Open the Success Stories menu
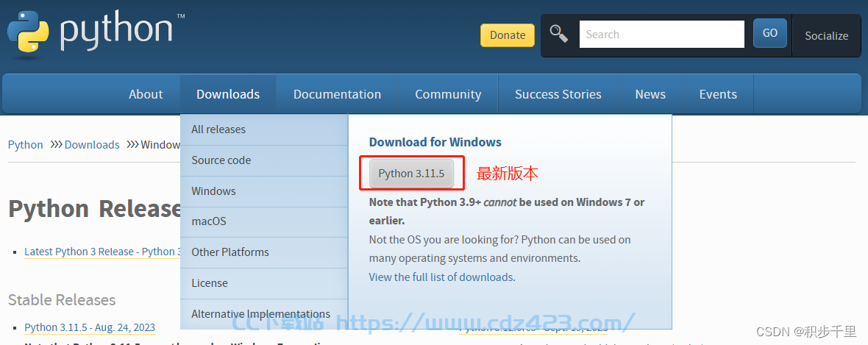Image resolution: width=868 pixels, height=345 pixels. 558,94
